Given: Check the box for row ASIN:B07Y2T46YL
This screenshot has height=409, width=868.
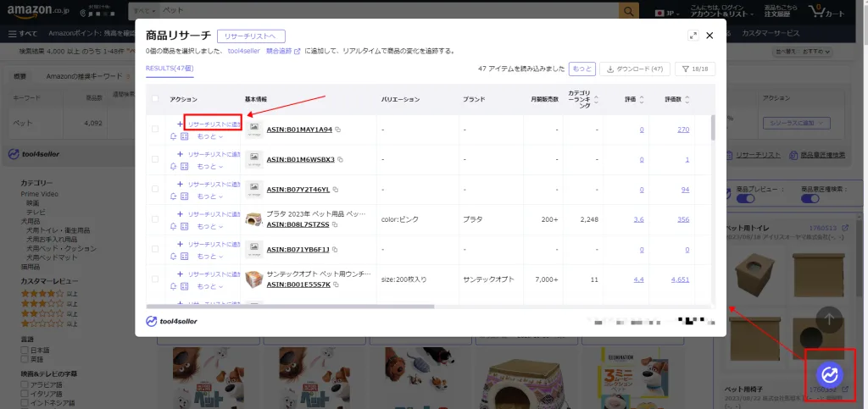Looking at the screenshot, I should coord(155,189).
